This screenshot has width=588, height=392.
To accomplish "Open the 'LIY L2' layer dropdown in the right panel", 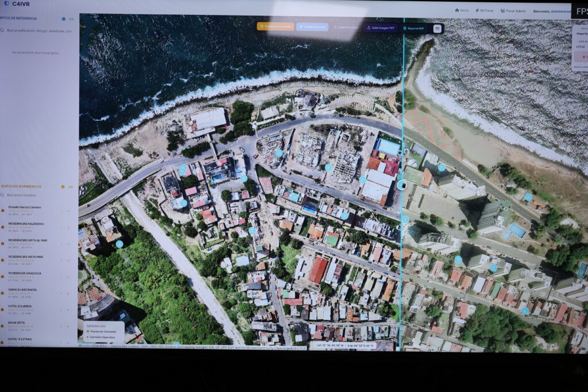I will point(582,47).
